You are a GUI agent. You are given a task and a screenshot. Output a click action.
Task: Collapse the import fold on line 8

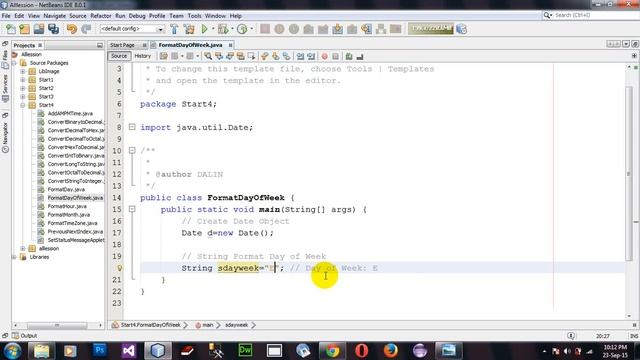coord(132,127)
